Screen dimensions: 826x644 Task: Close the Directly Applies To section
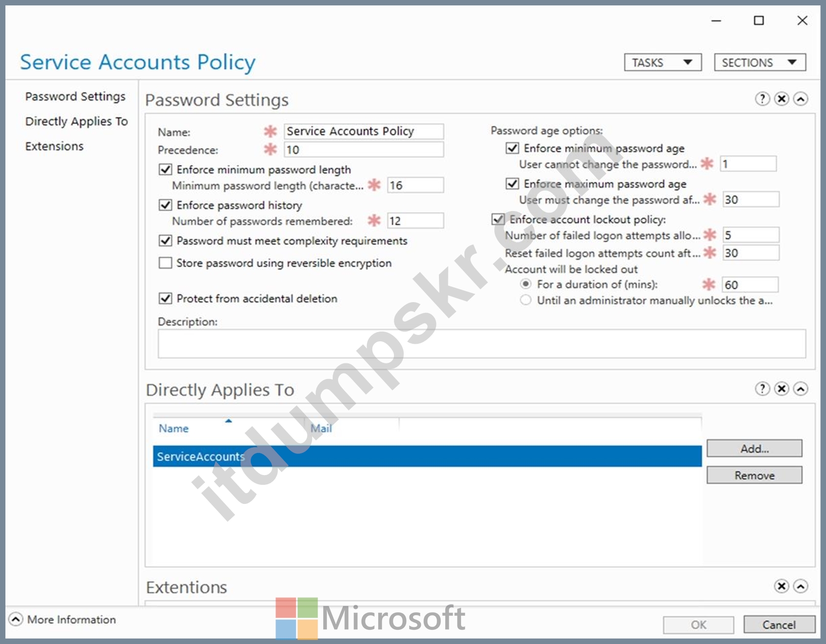point(781,389)
